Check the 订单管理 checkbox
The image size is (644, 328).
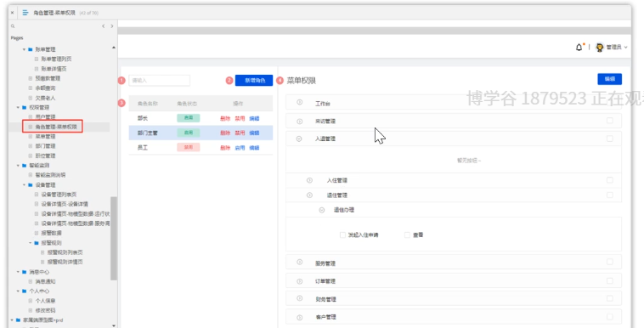[610, 280]
